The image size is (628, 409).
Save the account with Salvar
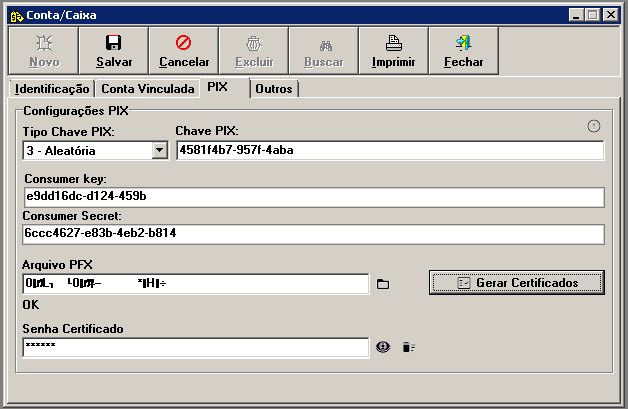tap(114, 51)
